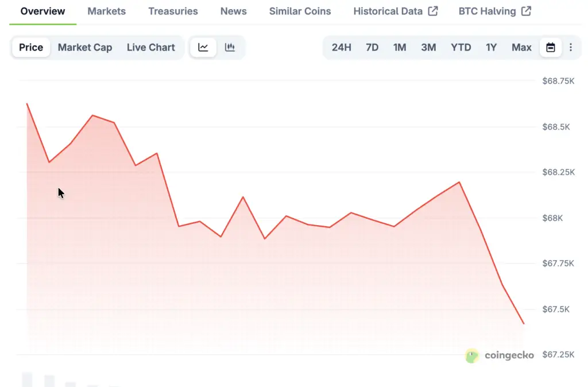Screen dimensions: 588x387
Task: Click the BTC Halving external link icon
Action: point(526,11)
